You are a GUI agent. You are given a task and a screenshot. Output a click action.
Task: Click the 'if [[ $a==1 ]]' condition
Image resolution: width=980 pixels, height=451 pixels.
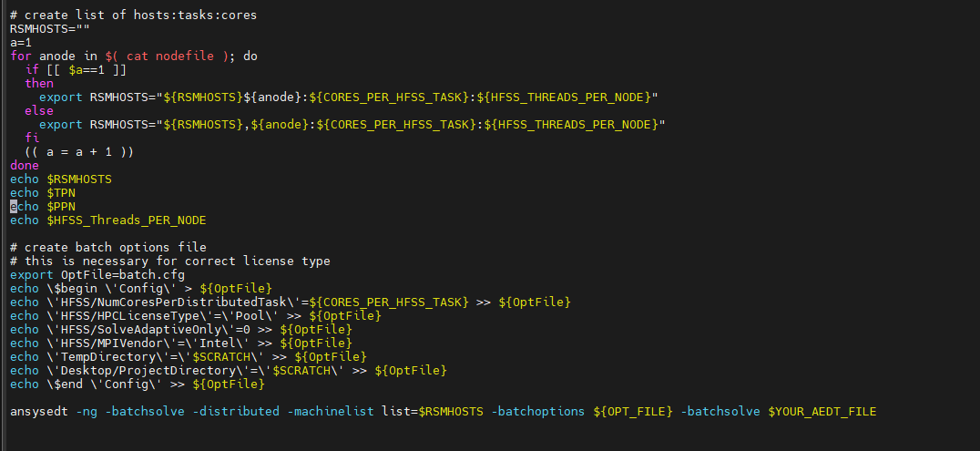click(76, 69)
